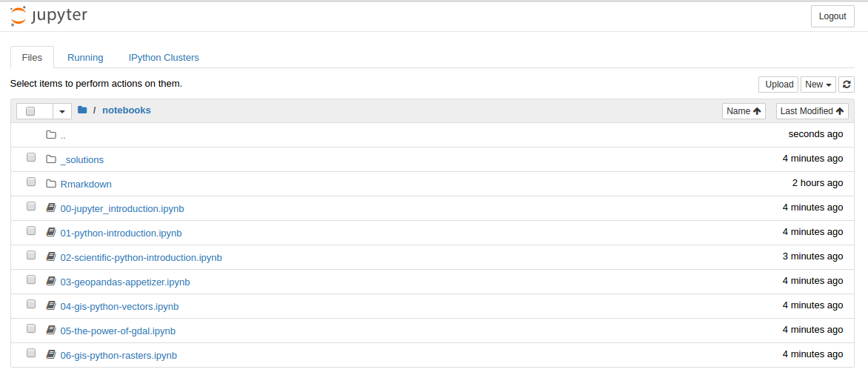This screenshot has height=378, width=868.
Task: Click the refresh notebook list icon
Action: 847,84
